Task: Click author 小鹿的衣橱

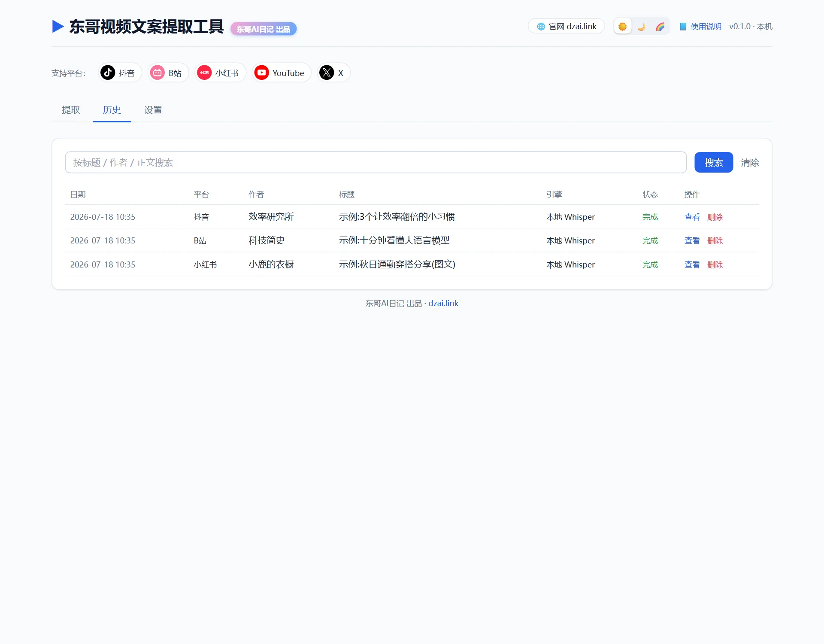Action: click(271, 264)
